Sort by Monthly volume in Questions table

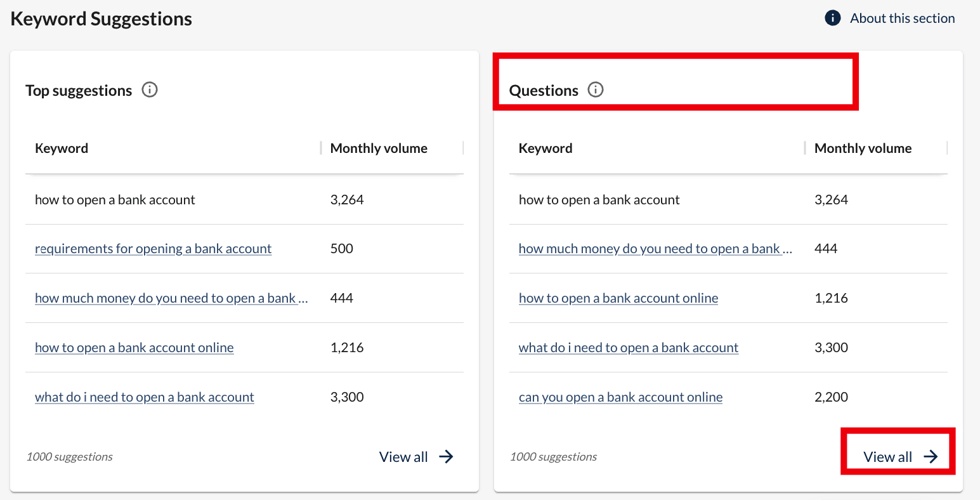(x=863, y=148)
